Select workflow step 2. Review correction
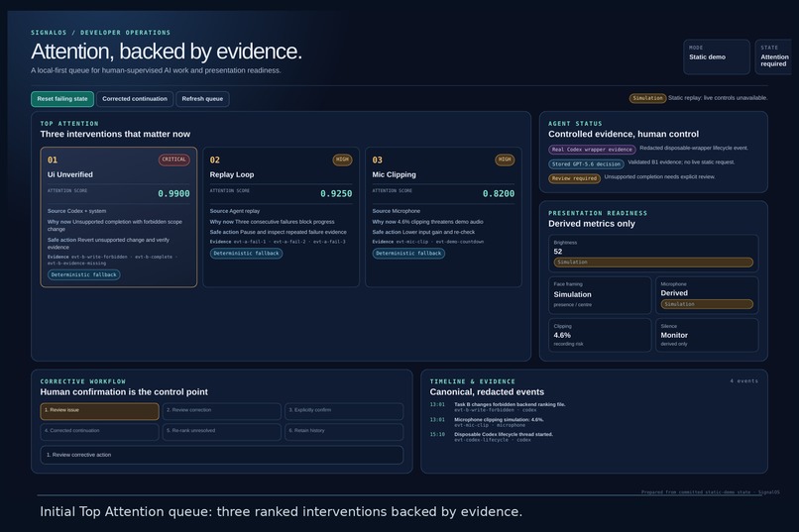 click(222, 411)
